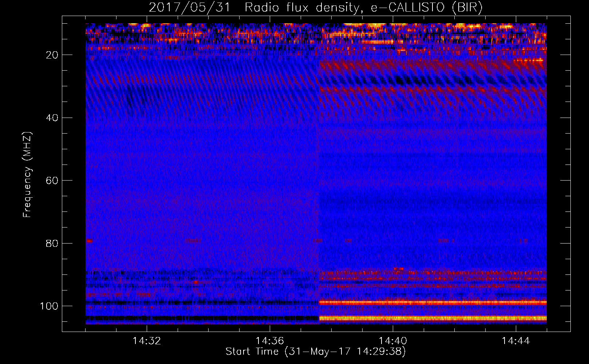Click the '14:40' time tick label

pyautogui.click(x=393, y=341)
